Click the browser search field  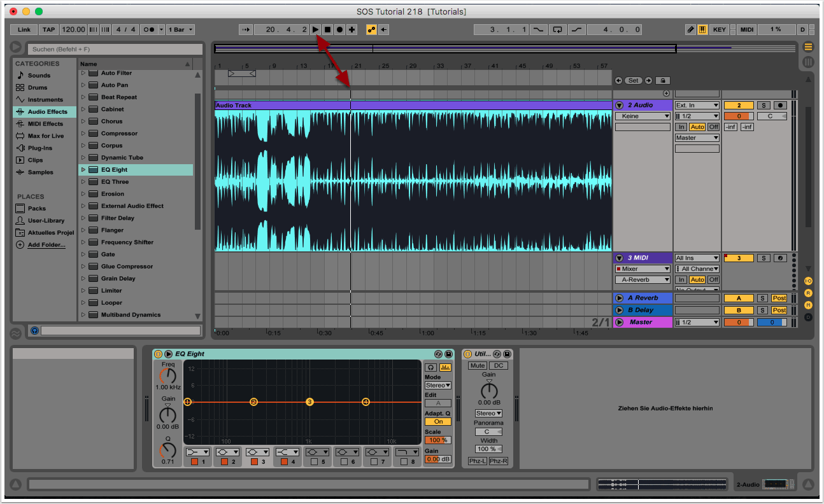coord(115,49)
